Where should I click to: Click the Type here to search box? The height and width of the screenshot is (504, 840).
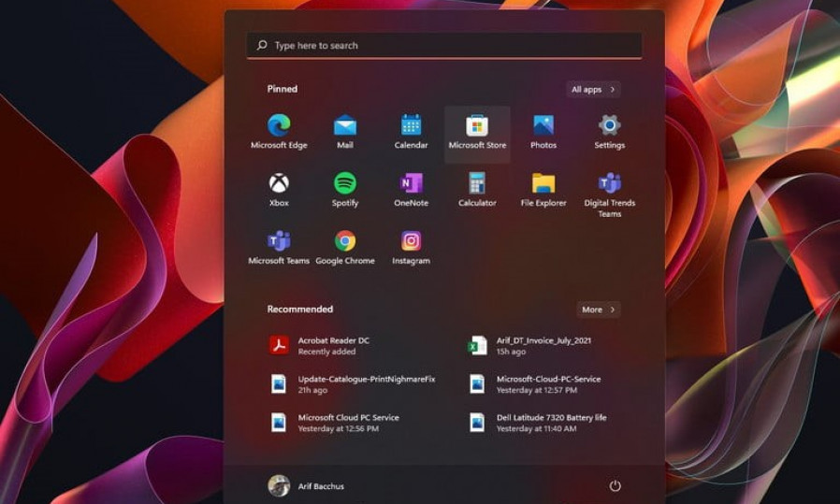pos(444,46)
